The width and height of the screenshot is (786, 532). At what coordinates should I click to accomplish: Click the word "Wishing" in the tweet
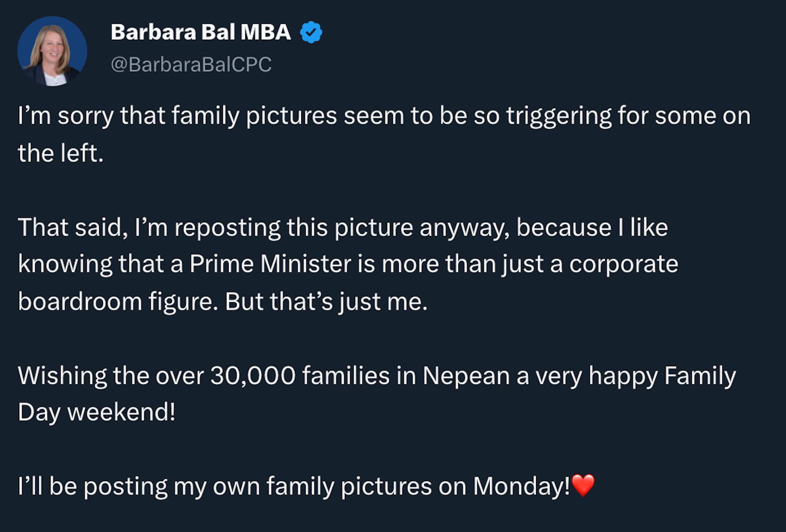click(x=62, y=376)
